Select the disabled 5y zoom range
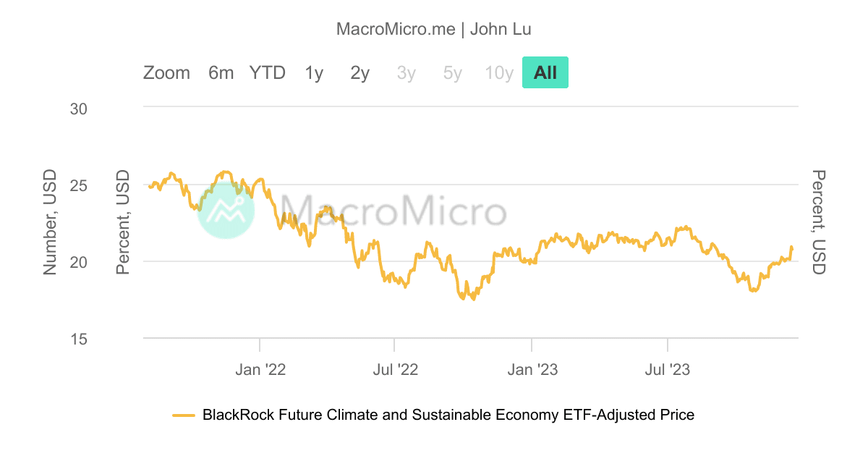This screenshot has height=456, width=868. point(453,73)
